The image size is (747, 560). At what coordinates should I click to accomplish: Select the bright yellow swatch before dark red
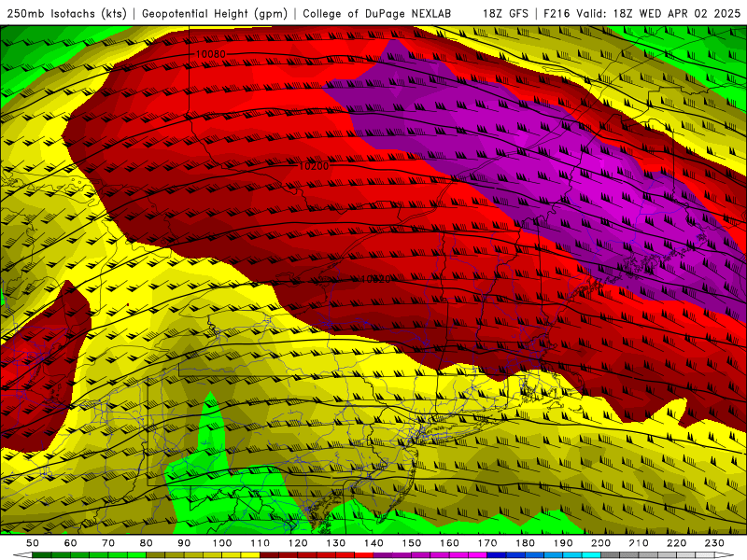[250, 555]
